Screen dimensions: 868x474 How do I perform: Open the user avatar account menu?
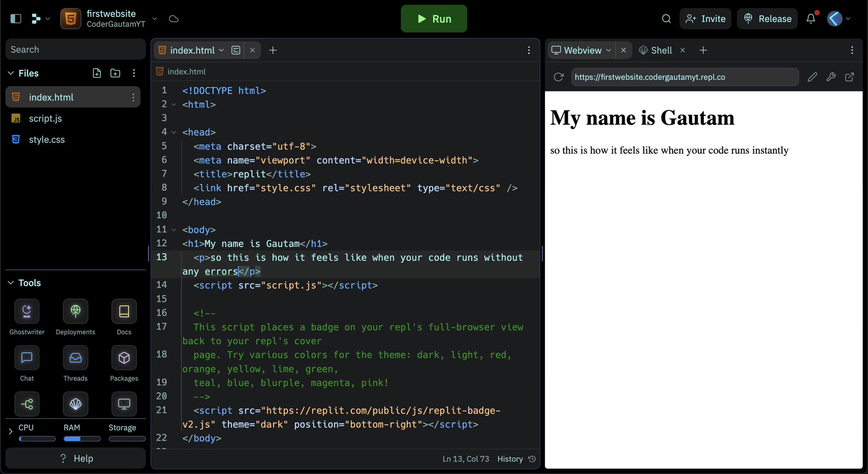(x=839, y=19)
